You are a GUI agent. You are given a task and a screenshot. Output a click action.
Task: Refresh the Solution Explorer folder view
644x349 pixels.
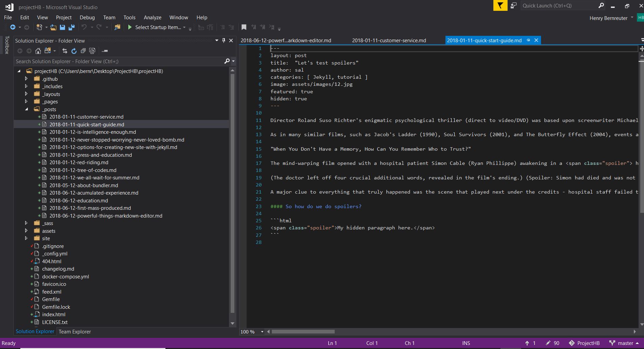[x=74, y=51]
